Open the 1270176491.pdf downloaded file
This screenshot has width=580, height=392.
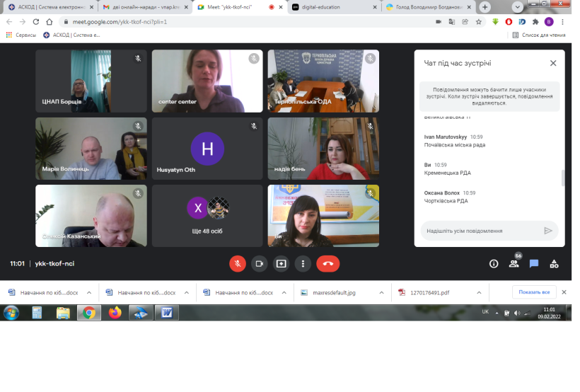pyautogui.click(x=429, y=292)
